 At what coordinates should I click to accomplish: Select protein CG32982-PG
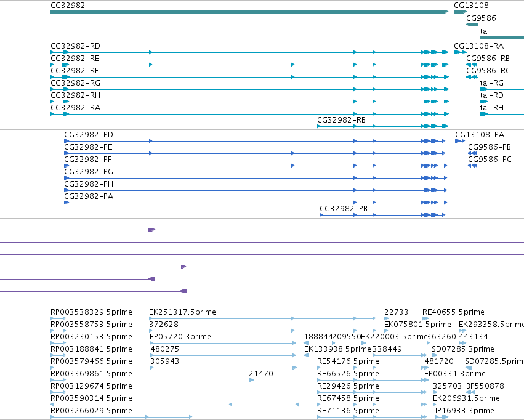point(256,178)
